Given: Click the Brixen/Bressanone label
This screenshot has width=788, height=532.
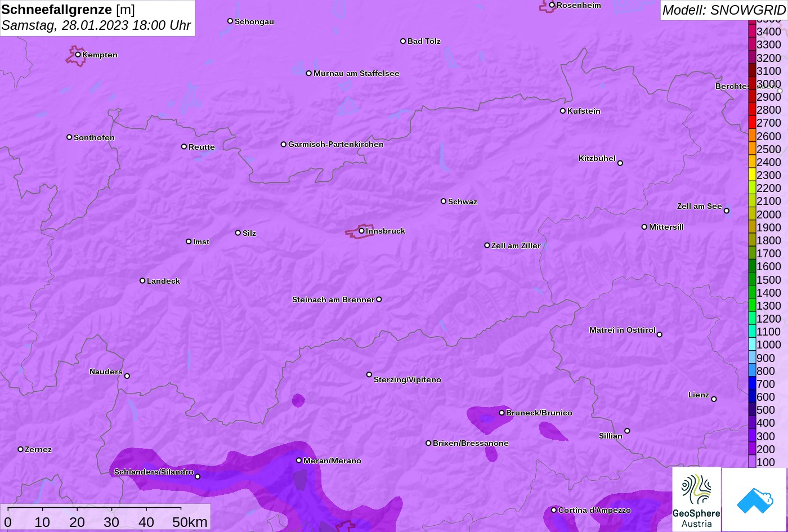Looking at the screenshot, I should coord(471,443).
